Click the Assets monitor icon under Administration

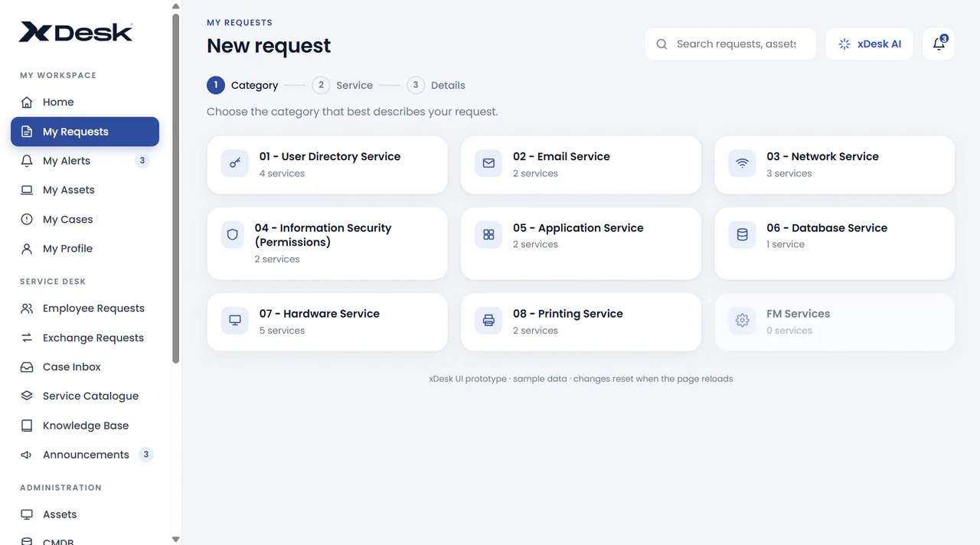pos(27,514)
